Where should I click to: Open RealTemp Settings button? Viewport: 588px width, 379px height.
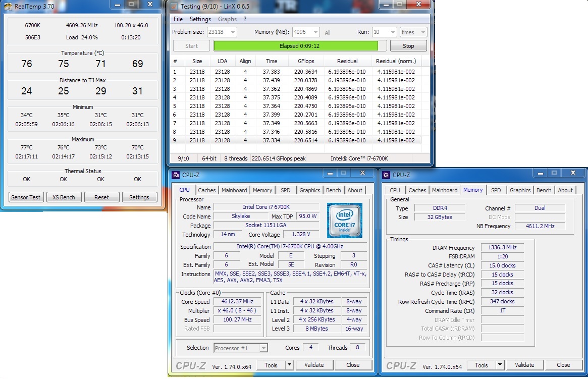point(139,197)
